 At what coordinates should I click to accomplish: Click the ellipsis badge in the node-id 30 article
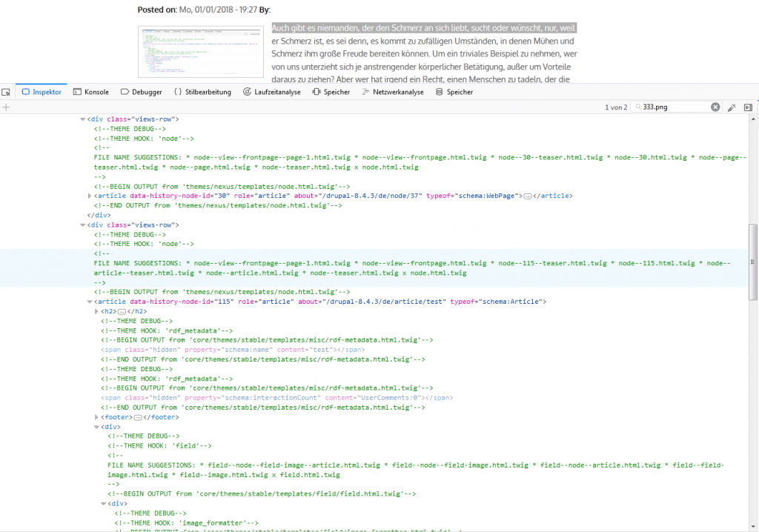click(x=527, y=196)
